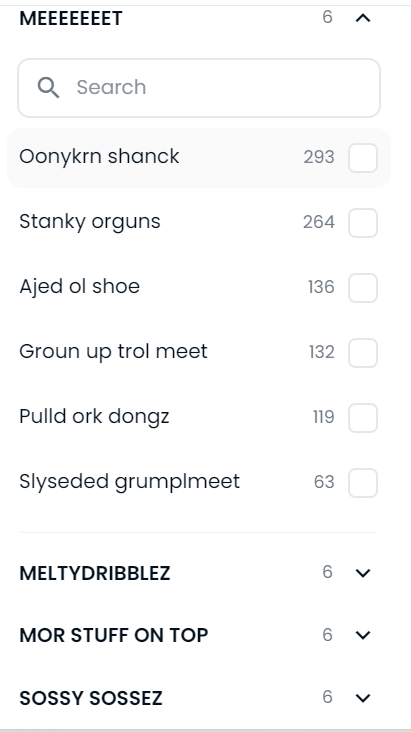This screenshot has width=411, height=732.
Task: Expand the MELTYDRIBBLEZ section chevron
Action: pyautogui.click(x=363, y=572)
